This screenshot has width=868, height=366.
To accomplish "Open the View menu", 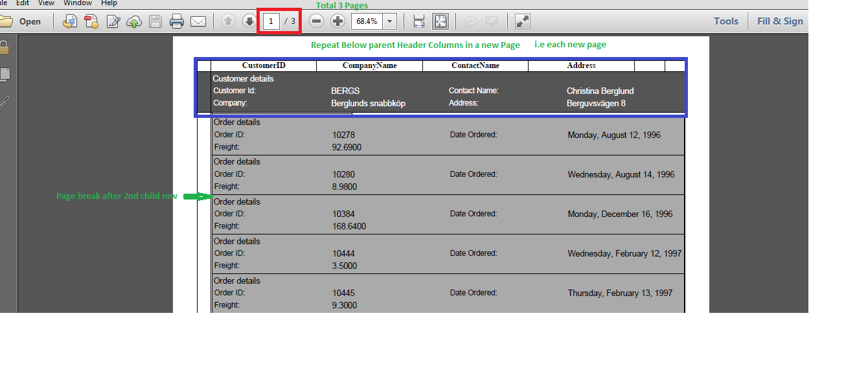I will tap(46, 3).
